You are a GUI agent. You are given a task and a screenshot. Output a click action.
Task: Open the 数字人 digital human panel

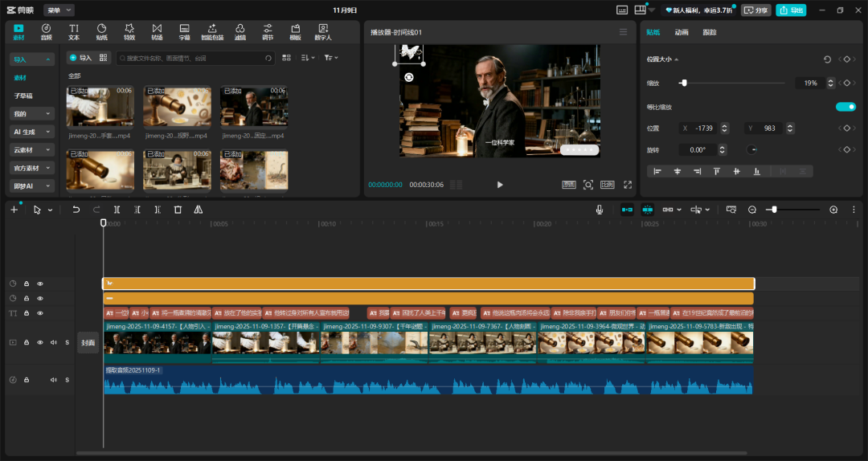pos(323,32)
